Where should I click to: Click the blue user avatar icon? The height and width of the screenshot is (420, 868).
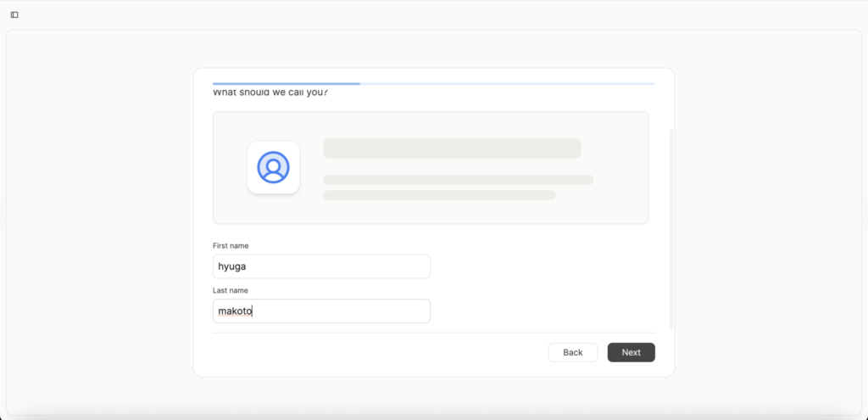273,167
